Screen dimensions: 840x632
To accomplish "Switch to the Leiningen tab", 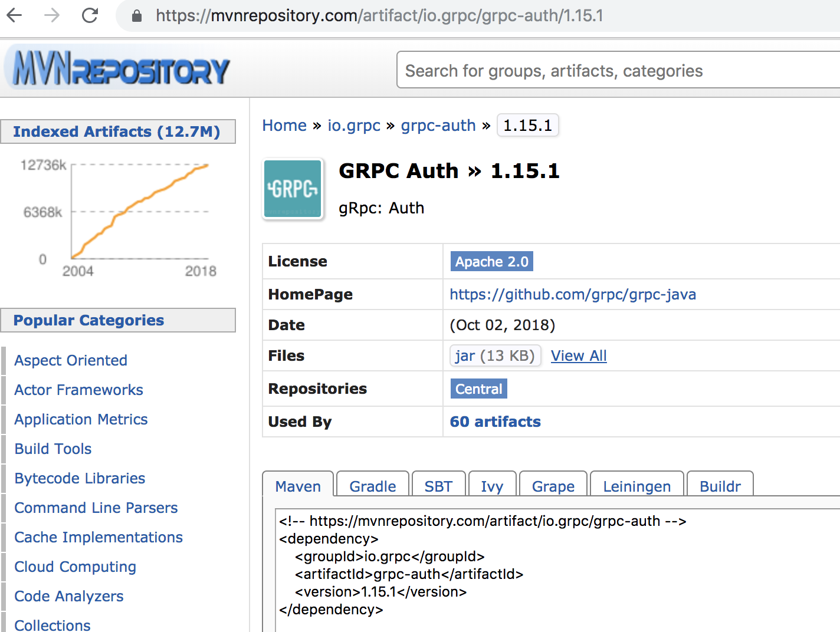I will (637, 486).
